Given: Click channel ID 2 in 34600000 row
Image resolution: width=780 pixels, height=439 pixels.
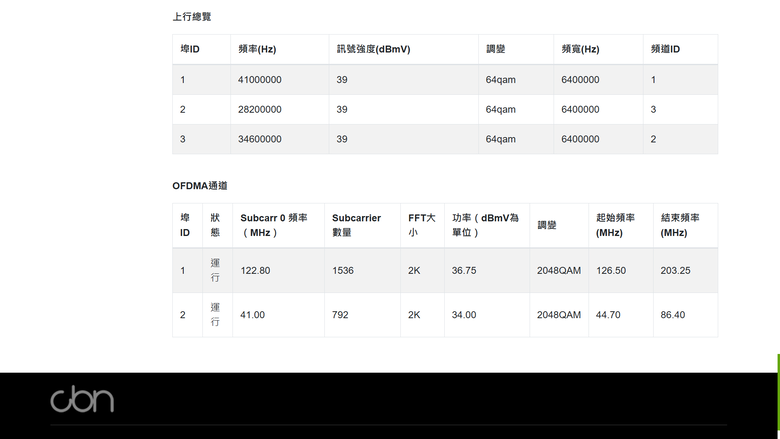Looking at the screenshot, I should click(x=653, y=139).
